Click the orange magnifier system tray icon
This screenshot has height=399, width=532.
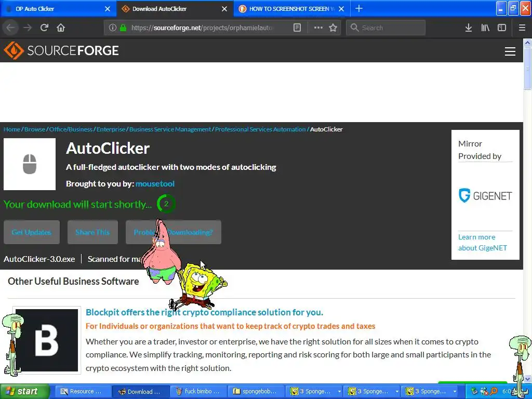(x=494, y=391)
